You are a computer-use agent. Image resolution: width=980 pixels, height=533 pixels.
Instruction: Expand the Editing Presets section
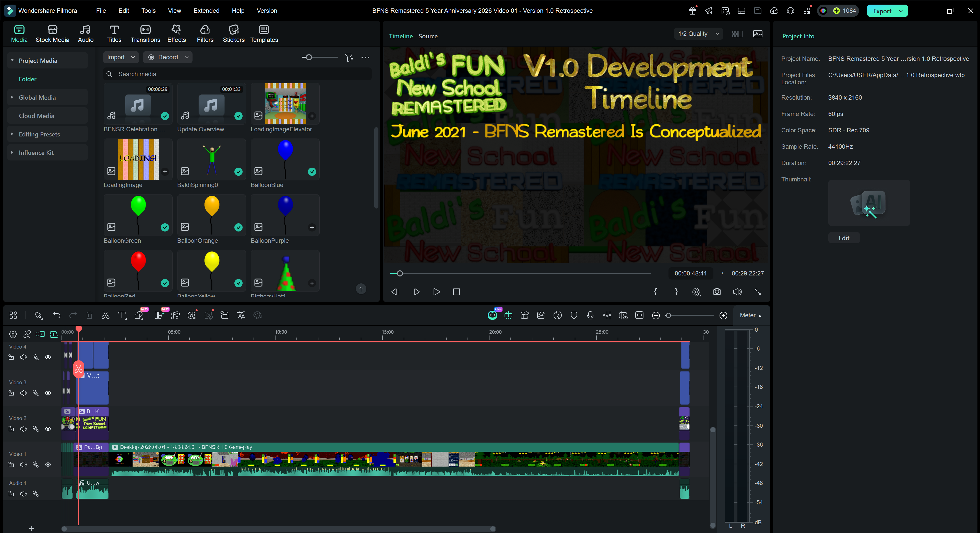(x=12, y=134)
